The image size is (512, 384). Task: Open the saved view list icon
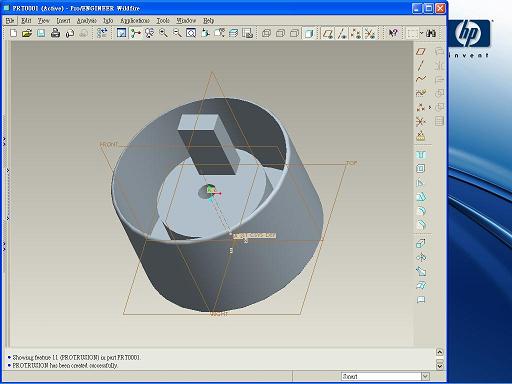point(219,33)
